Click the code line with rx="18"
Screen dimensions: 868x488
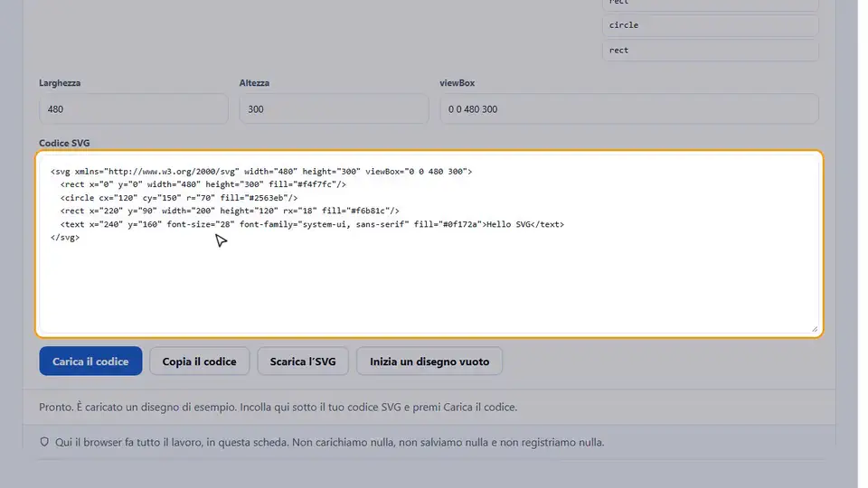point(230,211)
